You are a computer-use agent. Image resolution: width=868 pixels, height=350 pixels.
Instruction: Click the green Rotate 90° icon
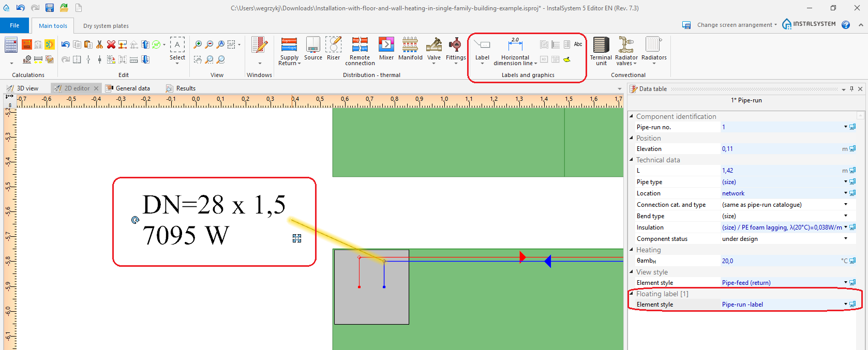click(156, 44)
